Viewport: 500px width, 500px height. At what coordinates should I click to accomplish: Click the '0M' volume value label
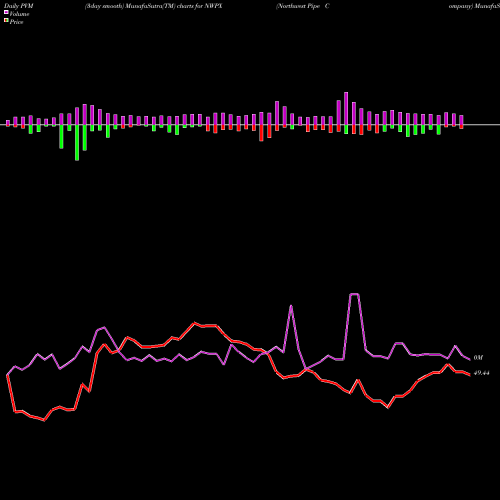pos(478,358)
